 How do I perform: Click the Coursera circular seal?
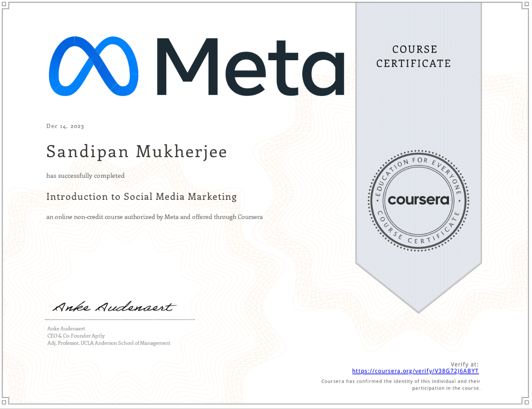pos(418,200)
